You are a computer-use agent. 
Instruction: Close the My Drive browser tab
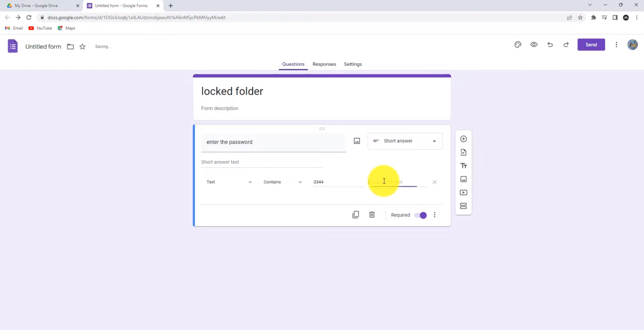pyautogui.click(x=78, y=6)
